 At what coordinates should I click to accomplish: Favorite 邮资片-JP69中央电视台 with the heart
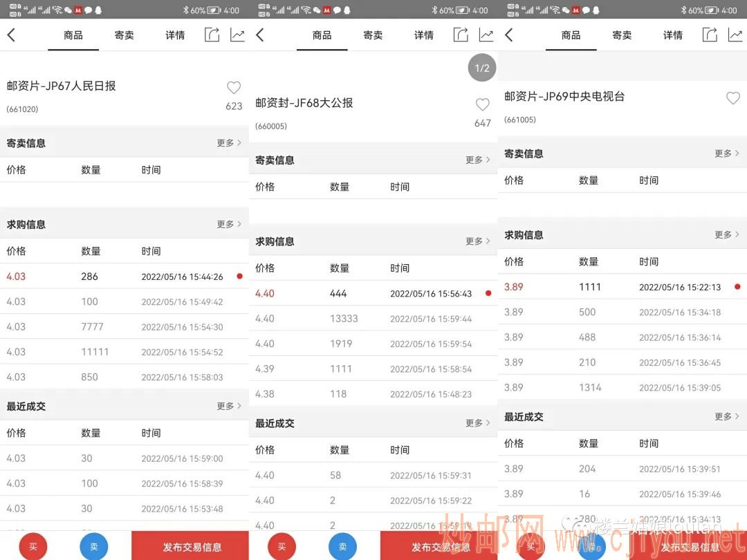coord(732,97)
